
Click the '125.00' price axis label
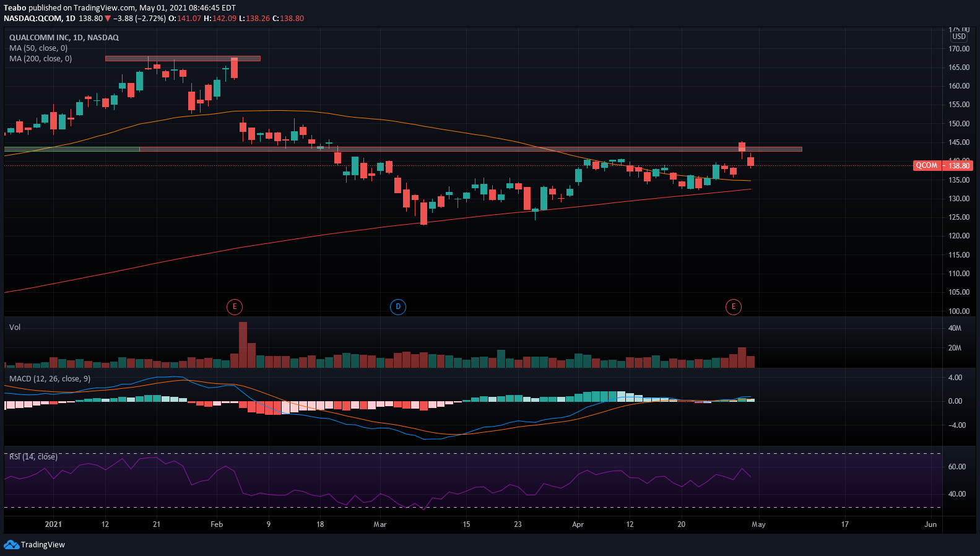(959, 217)
